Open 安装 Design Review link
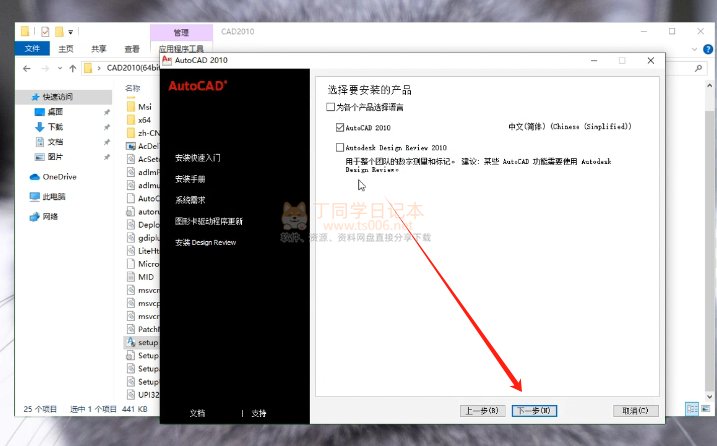This screenshot has width=717, height=446. (x=205, y=242)
